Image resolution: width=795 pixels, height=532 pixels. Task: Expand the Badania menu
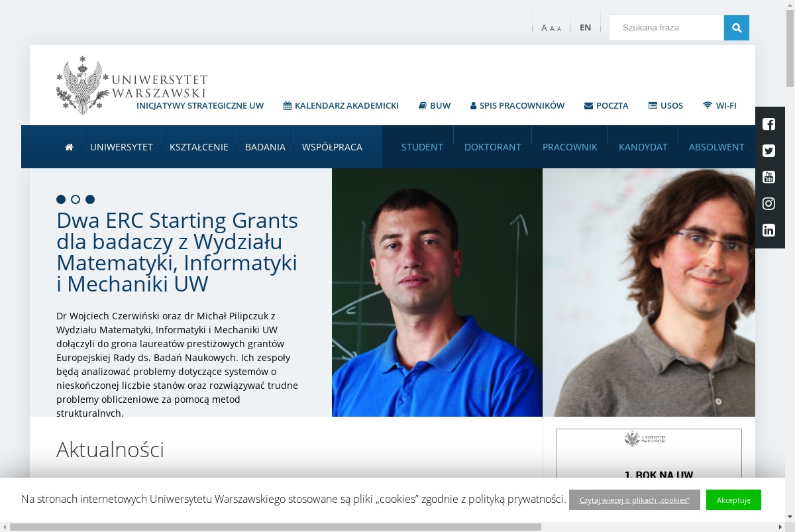(265, 147)
